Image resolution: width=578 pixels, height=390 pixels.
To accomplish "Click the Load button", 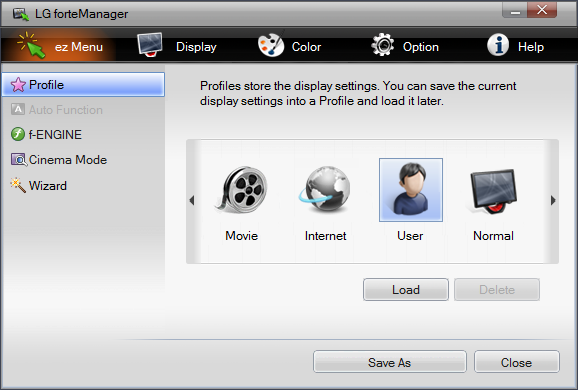I will coord(406,290).
